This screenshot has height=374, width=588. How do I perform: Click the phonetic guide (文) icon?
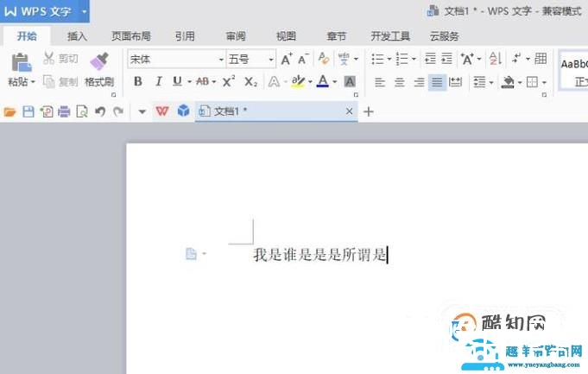[344, 59]
